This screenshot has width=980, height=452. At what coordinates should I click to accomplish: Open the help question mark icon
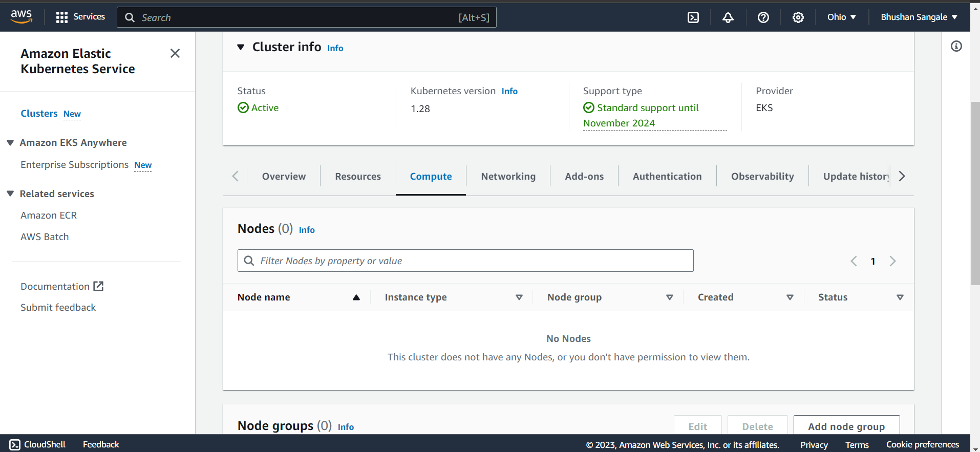[x=763, y=17]
